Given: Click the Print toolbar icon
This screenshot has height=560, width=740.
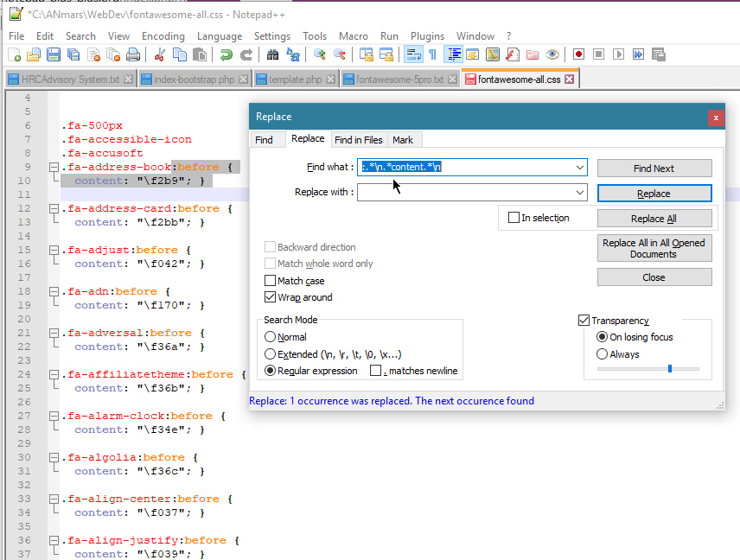Looking at the screenshot, I should tap(133, 54).
